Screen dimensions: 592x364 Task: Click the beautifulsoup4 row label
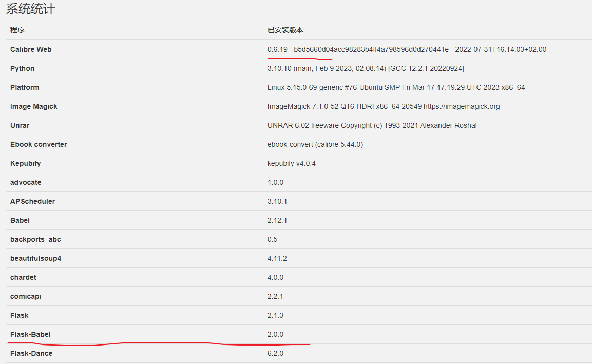(x=36, y=258)
